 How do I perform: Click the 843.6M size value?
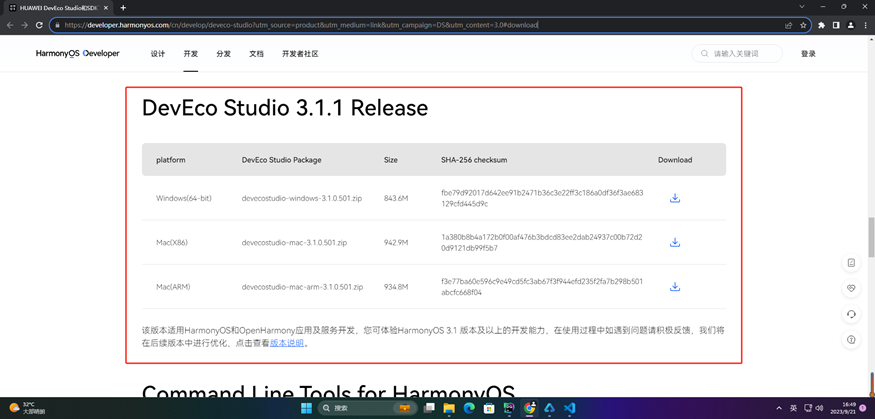pos(396,198)
